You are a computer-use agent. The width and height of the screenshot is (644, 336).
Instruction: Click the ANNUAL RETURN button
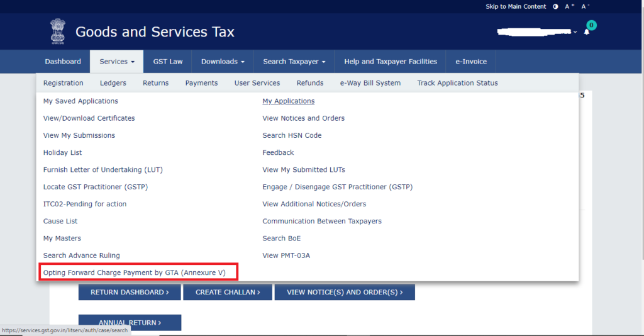tap(130, 322)
